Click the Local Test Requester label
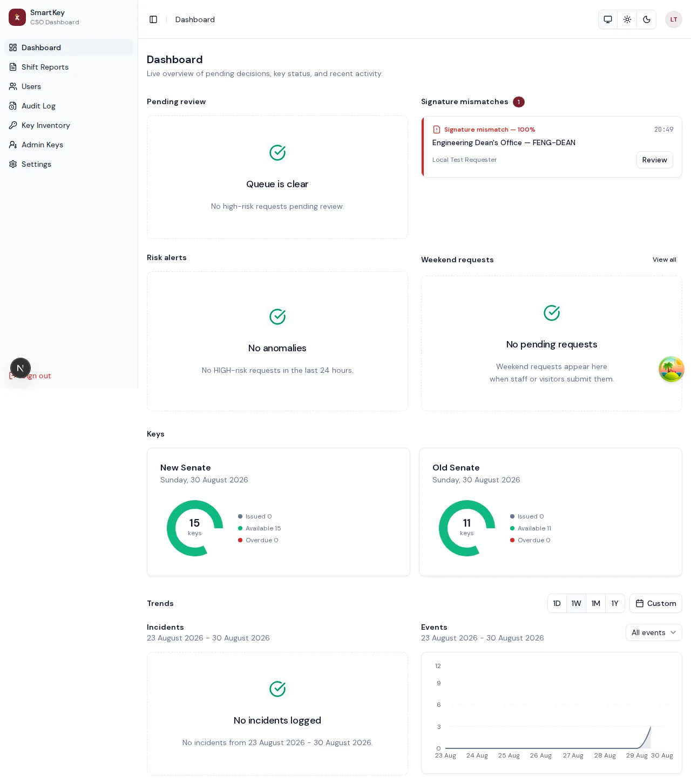The height and width of the screenshot is (784, 691). pyautogui.click(x=464, y=160)
